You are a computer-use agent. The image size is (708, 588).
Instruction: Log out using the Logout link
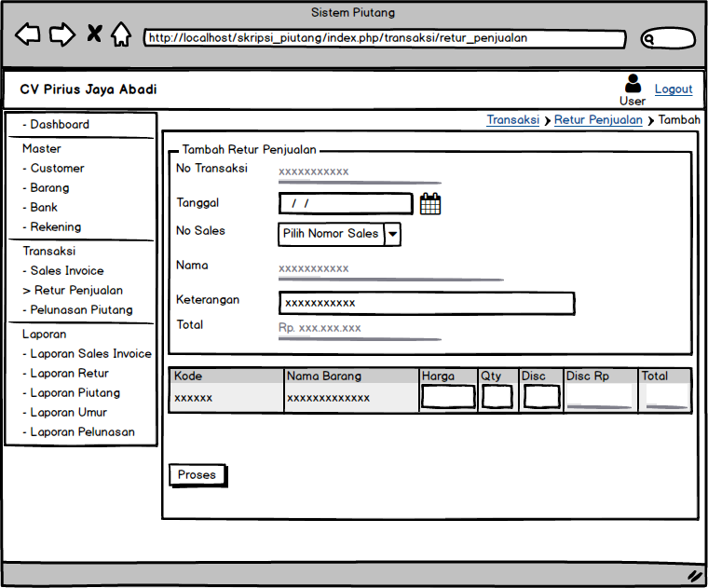[x=674, y=89]
